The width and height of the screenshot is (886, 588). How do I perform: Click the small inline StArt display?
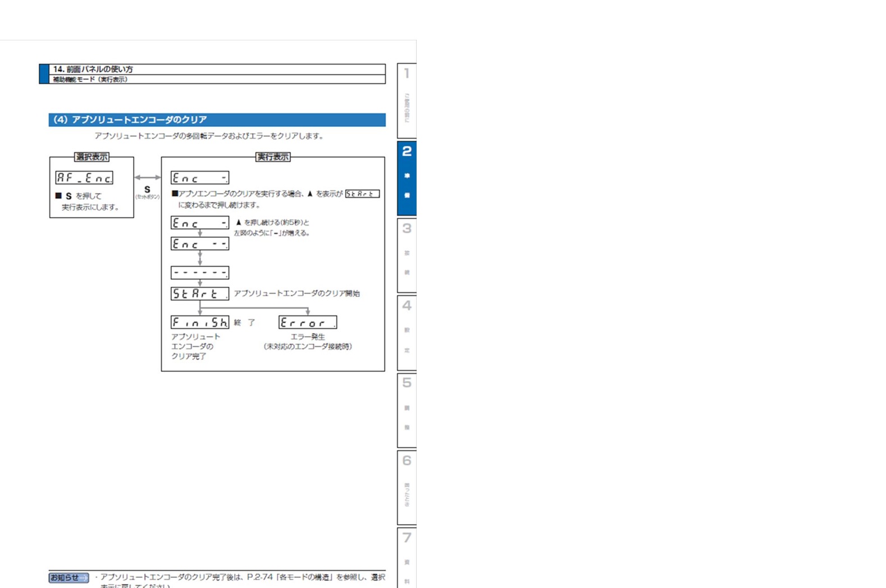point(362,194)
